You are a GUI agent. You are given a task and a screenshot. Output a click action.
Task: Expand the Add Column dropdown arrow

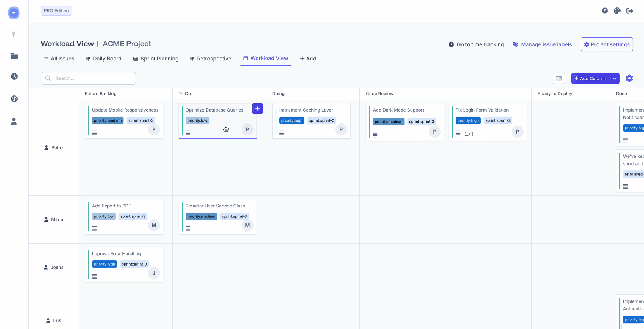(615, 78)
